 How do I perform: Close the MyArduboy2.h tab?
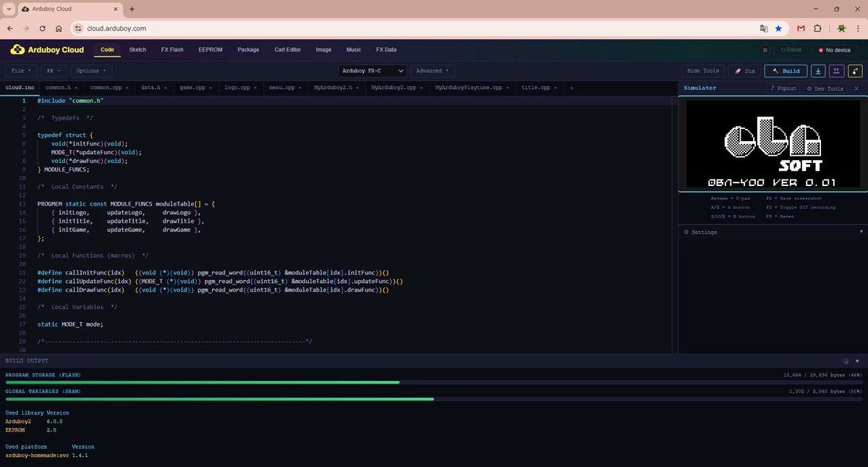click(358, 88)
